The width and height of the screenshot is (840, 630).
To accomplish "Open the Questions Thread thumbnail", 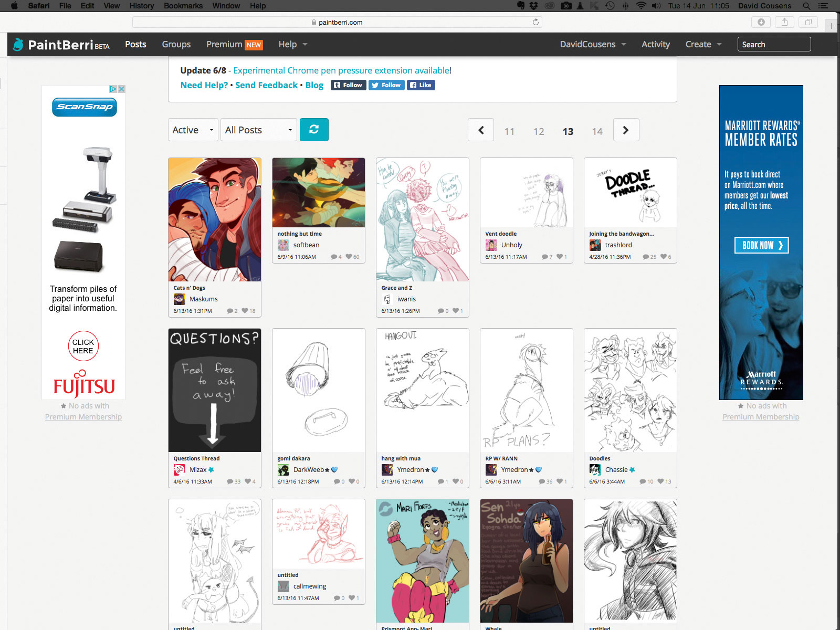I will pos(215,390).
